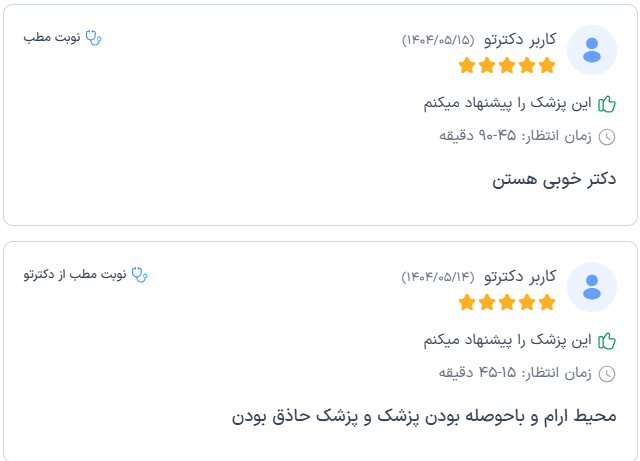Click the second review's five-star rating
Viewport: 640px width, 461px height.
(x=506, y=302)
